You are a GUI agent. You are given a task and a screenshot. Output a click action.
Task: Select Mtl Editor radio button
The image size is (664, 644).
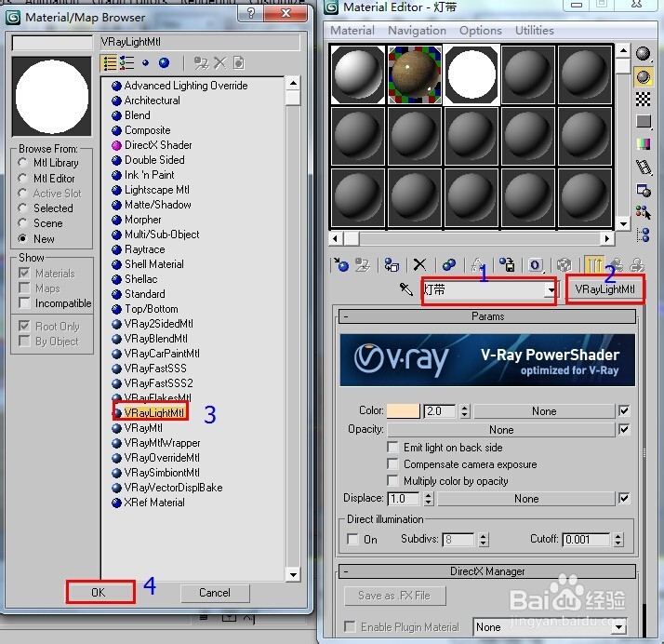[23, 179]
